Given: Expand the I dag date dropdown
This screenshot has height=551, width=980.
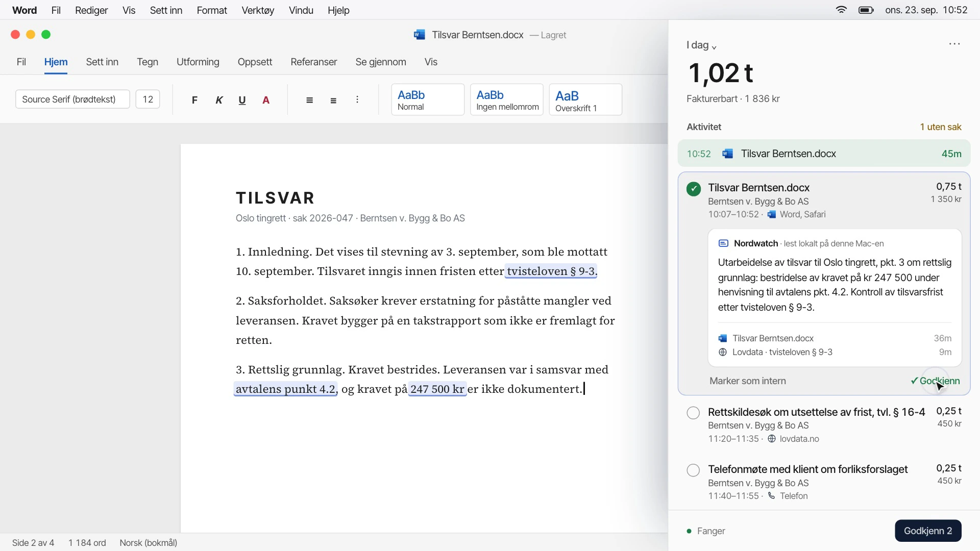Looking at the screenshot, I should 702,45.
